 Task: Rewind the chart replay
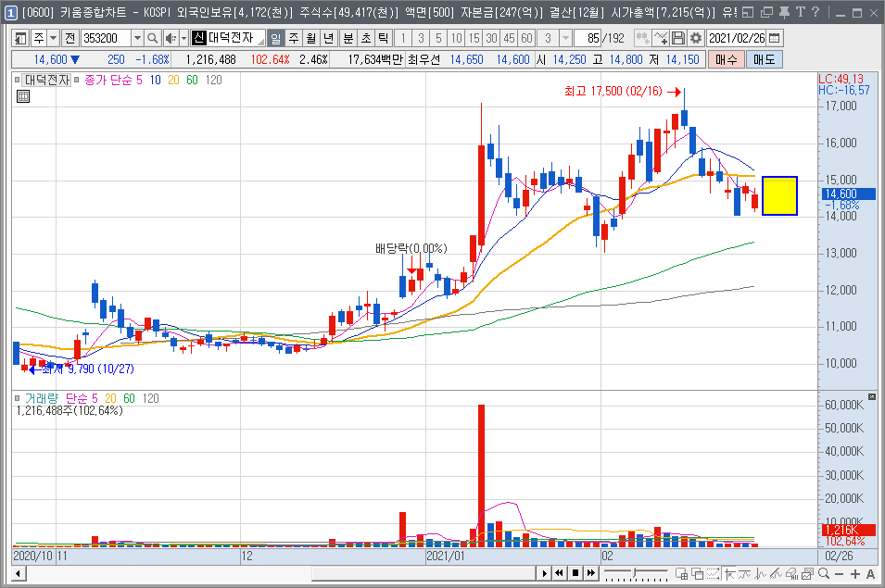click(559, 573)
